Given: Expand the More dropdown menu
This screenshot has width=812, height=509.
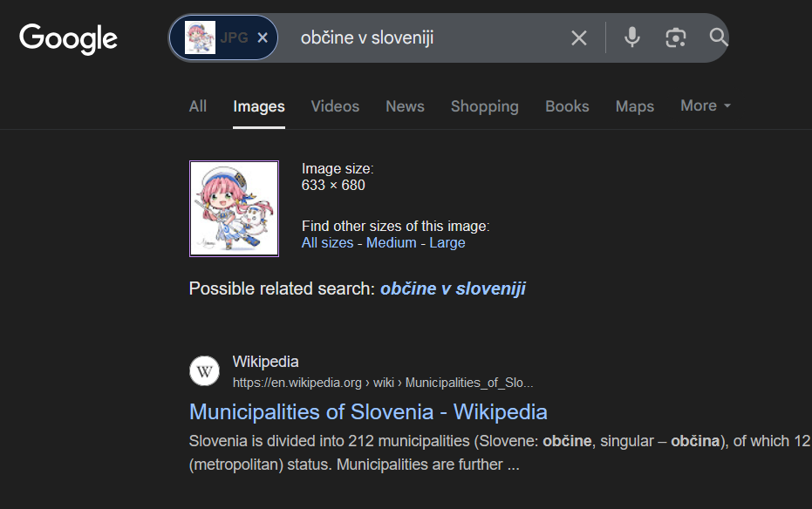Looking at the screenshot, I should click(x=705, y=105).
